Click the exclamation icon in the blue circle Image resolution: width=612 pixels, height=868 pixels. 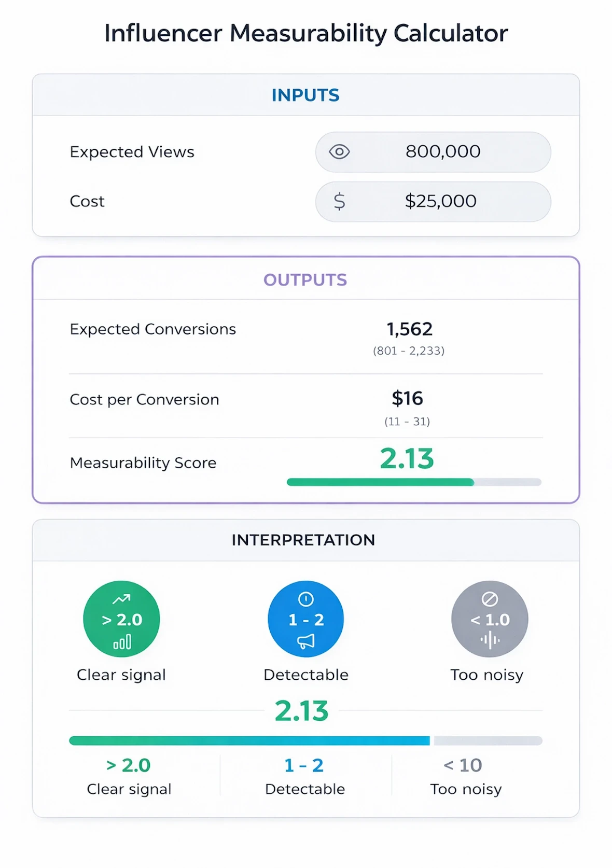[x=305, y=600]
